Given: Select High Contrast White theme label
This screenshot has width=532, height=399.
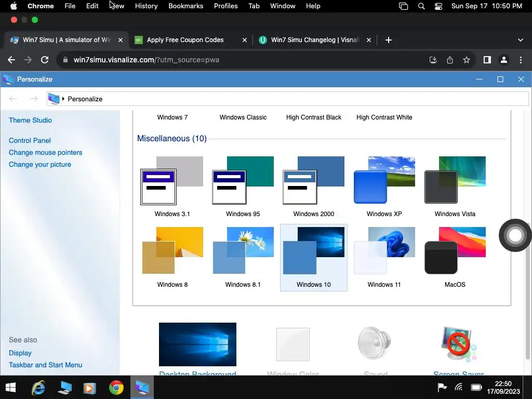Looking at the screenshot, I should (x=384, y=117).
